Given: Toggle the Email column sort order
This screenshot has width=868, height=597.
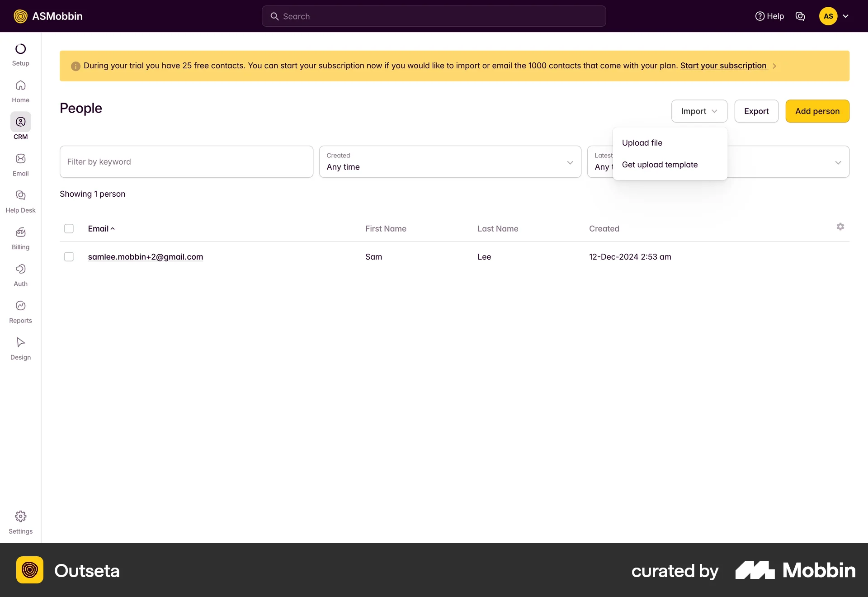Looking at the screenshot, I should [x=100, y=228].
